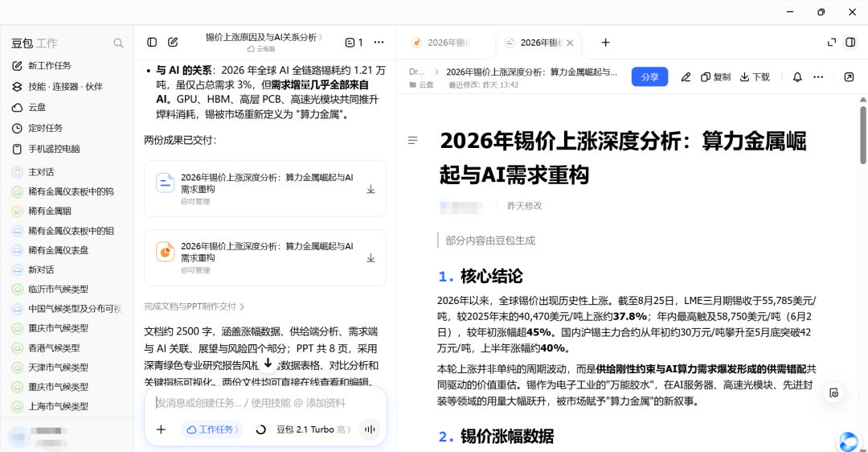Open the notification bell icon
The height and width of the screenshot is (452, 868).
797,77
